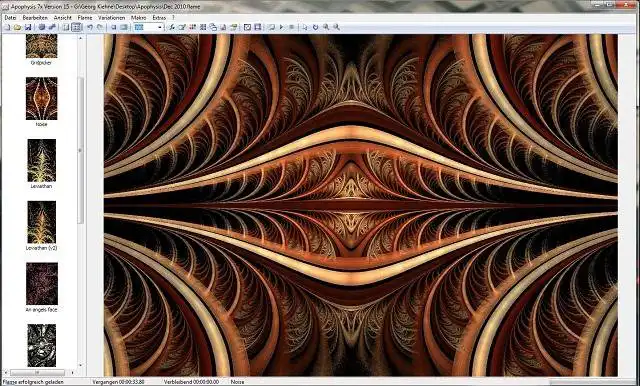640x386 pixels.
Task: Open the Variationen menu
Action: [x=111, y=18]
